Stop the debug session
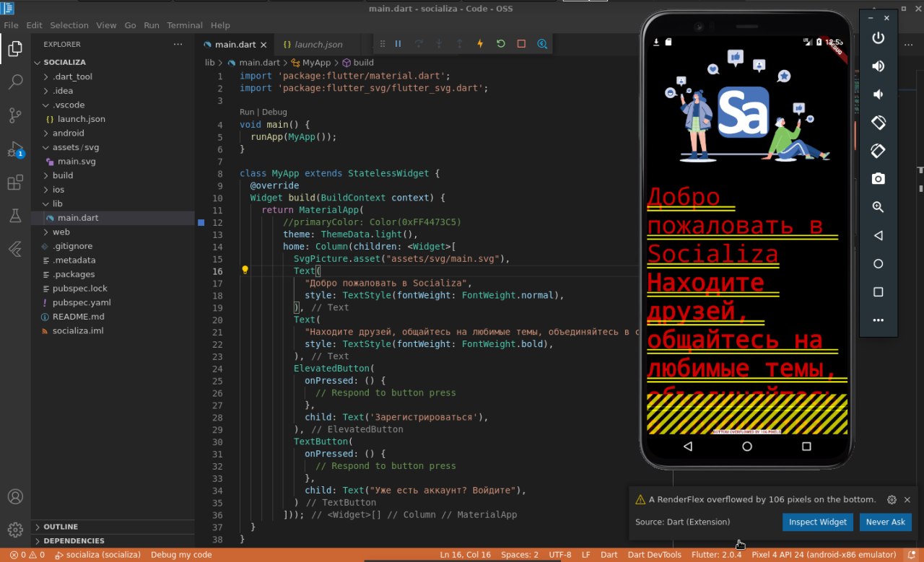This screenshot has width=924, height=562. click(521, 44)
